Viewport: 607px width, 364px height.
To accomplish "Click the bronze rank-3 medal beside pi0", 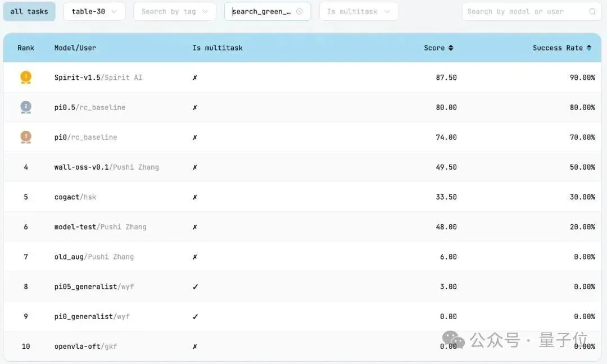I will point(25,136).
